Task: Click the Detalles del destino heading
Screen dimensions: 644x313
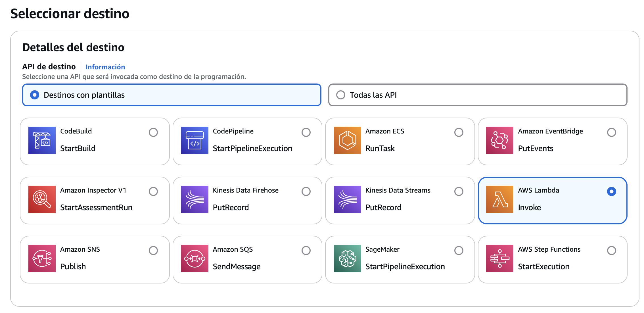Action: tap(73, 47)
